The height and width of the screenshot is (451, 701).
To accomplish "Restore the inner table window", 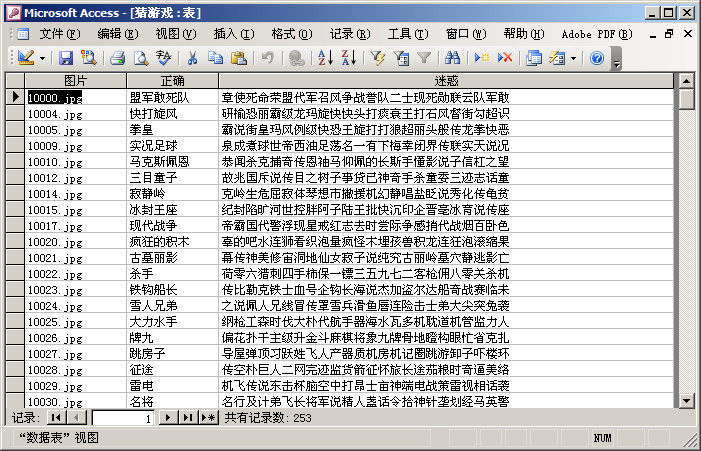I will click(x=669, y=34).
